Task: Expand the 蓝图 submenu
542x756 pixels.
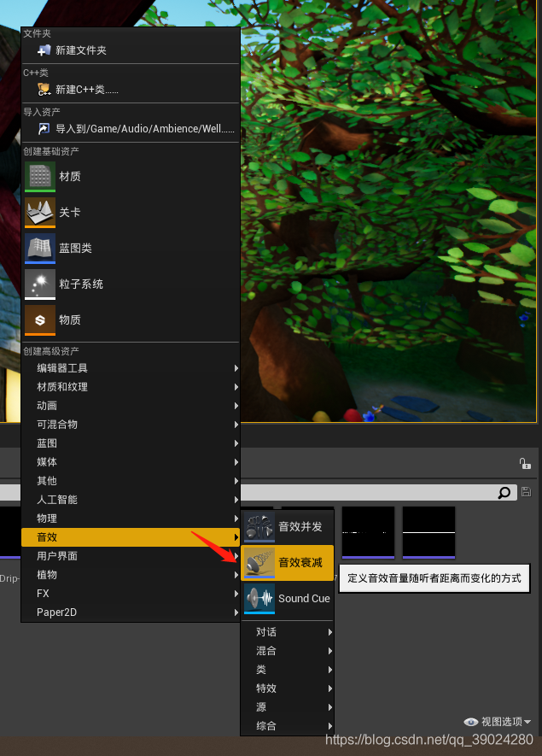Action: point(130,443)
